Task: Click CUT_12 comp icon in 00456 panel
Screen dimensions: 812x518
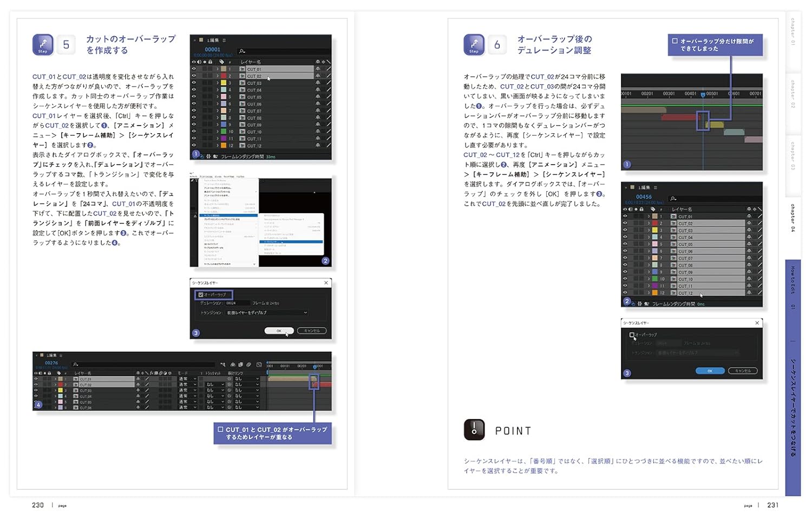Action: pos(673,293)
